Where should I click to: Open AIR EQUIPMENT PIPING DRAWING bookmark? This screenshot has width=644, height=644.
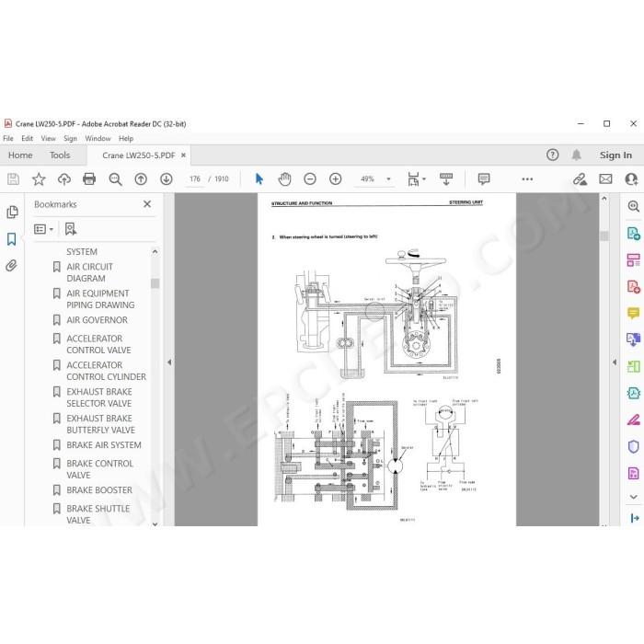coord(100,299)
